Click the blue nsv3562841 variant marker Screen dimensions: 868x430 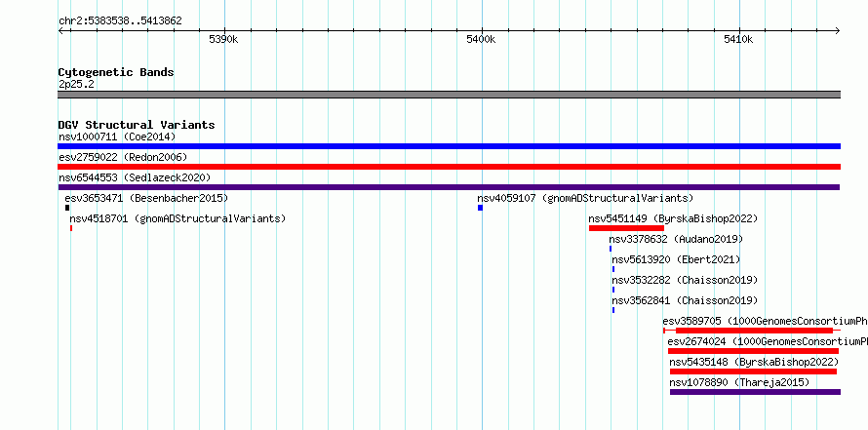[613, 310]
